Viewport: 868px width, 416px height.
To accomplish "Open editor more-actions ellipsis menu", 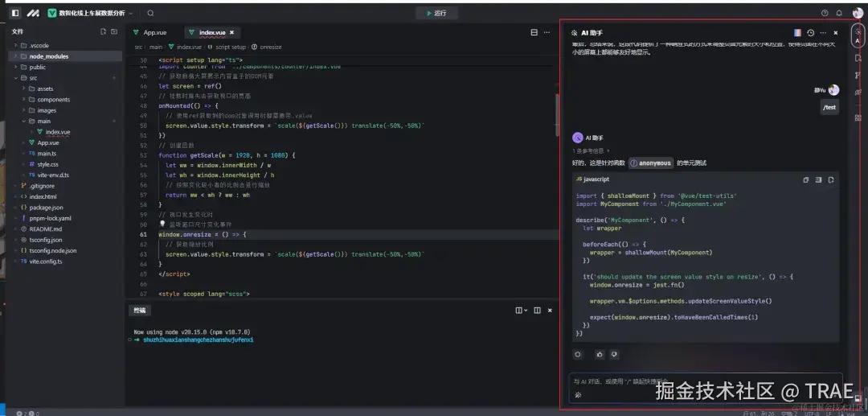I will 547,33.
